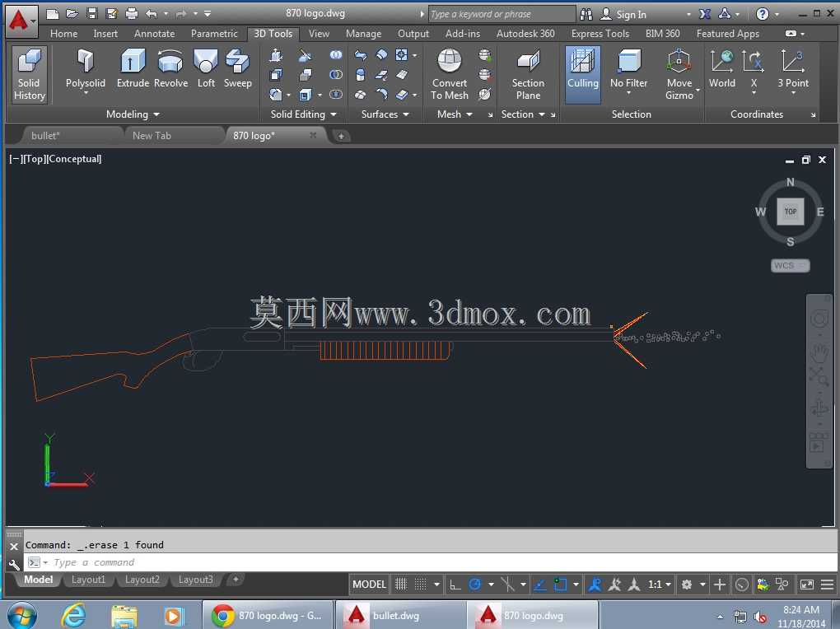Click the Section Plane tool
This screenshot has width=840, height=629.
[528, 74]
